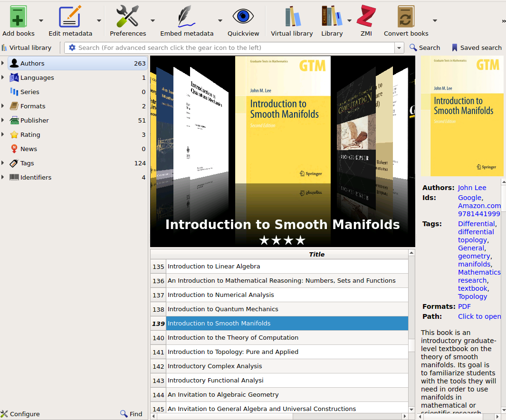
Task: Toggle Quickview eye icon
Action: (243, 16)
